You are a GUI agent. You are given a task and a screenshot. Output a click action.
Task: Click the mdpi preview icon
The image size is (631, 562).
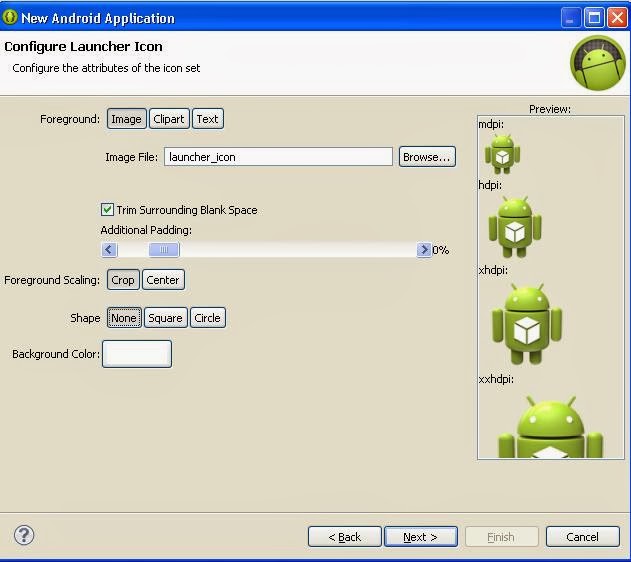pyautogui.click(x=502, y=154)
